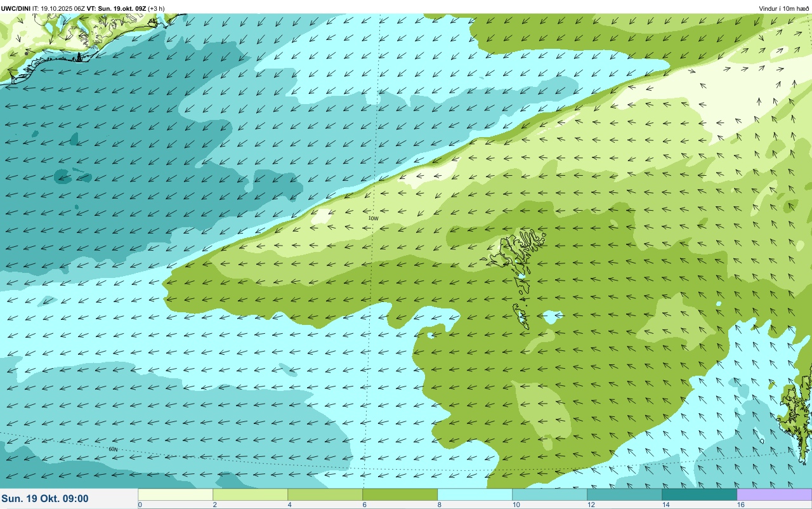The width and height of the screenshot is (812, 509).
Task: Click legend scale value '16'
Action: 740,505
